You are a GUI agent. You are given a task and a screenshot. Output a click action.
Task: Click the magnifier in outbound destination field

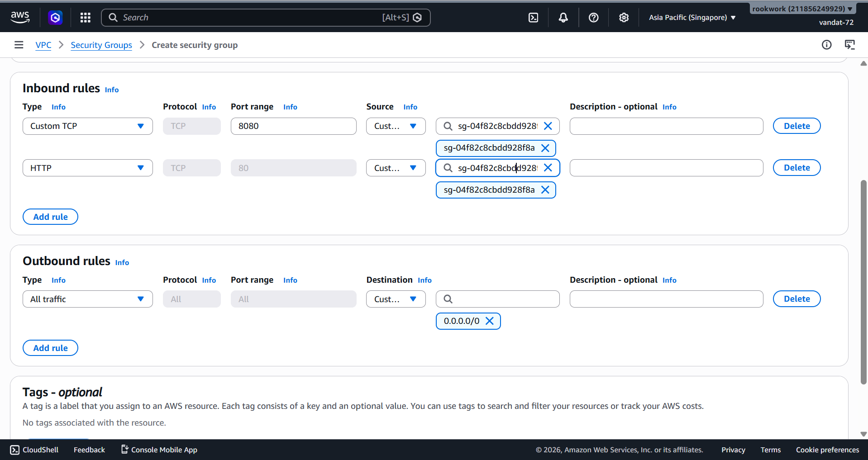(x=448, y=299)
